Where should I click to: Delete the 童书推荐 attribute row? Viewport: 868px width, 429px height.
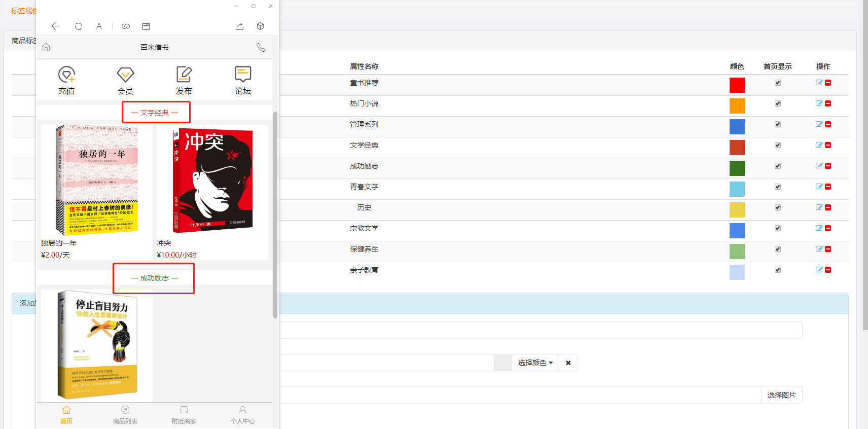pyautogui.click(x=828, y=83)
